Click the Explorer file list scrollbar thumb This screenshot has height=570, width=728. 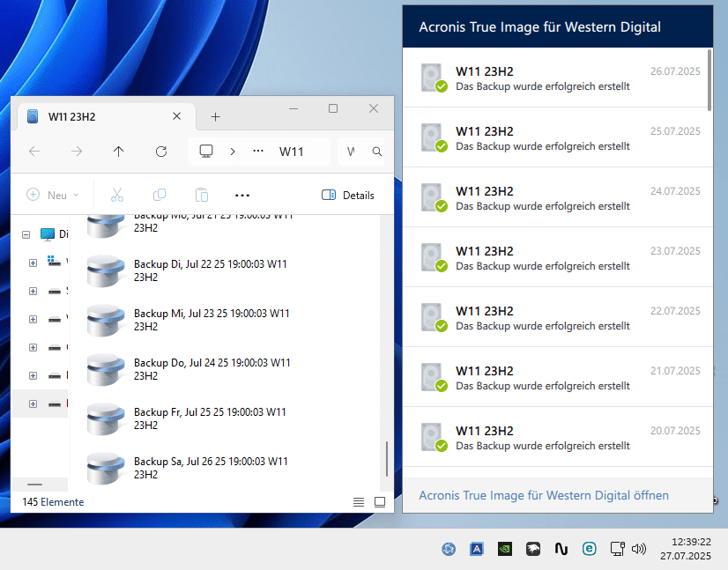point(387,459)
